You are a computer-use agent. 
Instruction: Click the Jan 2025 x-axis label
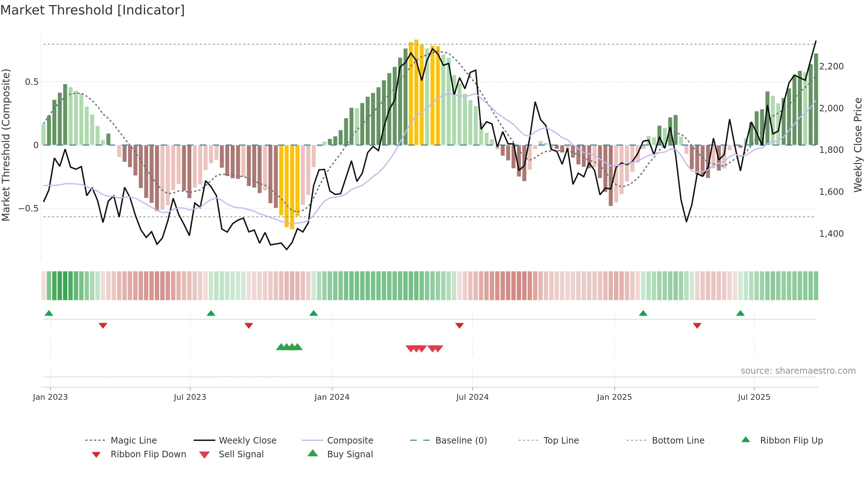pyautogui.click(x=614, y=397)
